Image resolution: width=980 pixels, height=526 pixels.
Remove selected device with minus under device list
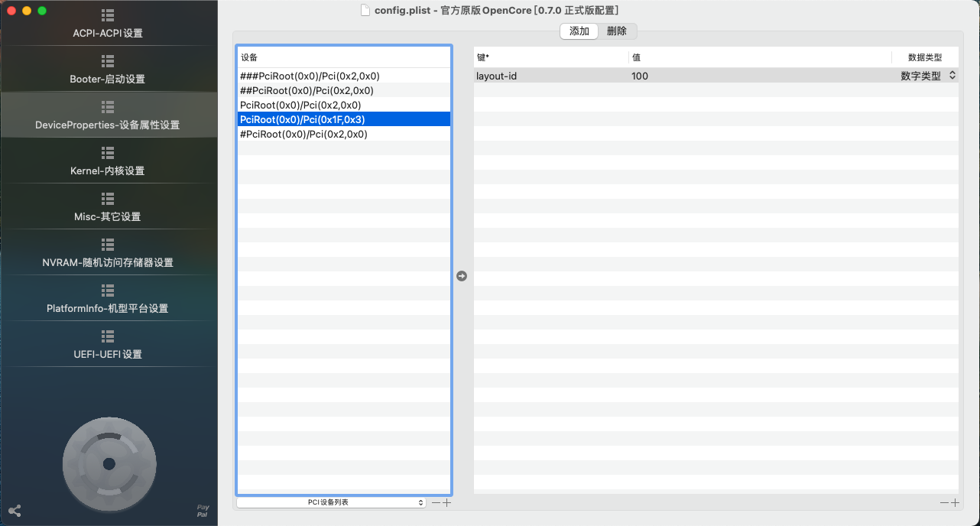pyautogui.click(x=436, y=502)
